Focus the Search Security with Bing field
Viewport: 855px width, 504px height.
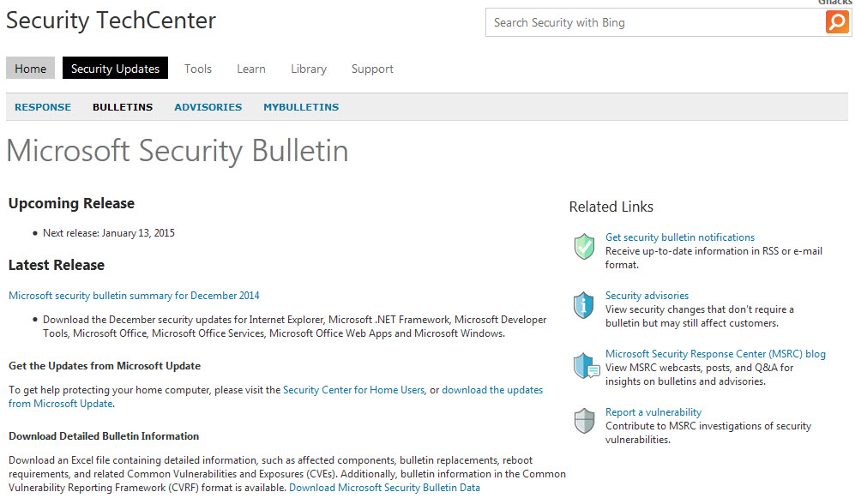[655, 22]
